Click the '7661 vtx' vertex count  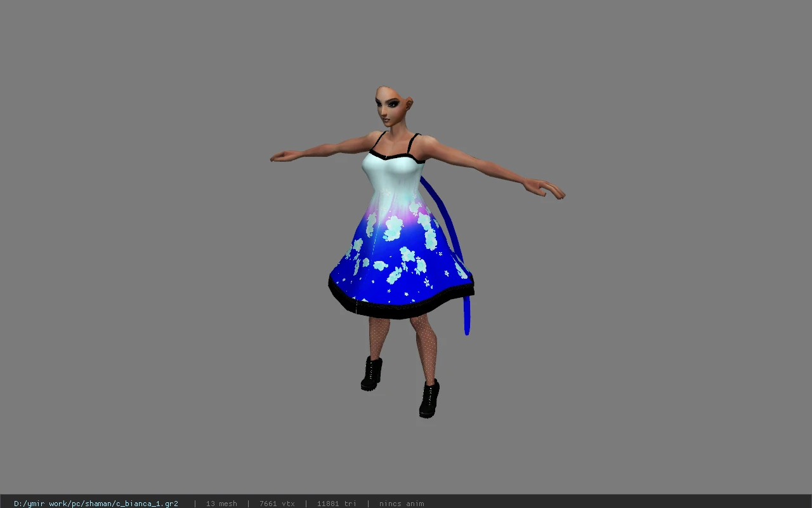coord(277,504)
